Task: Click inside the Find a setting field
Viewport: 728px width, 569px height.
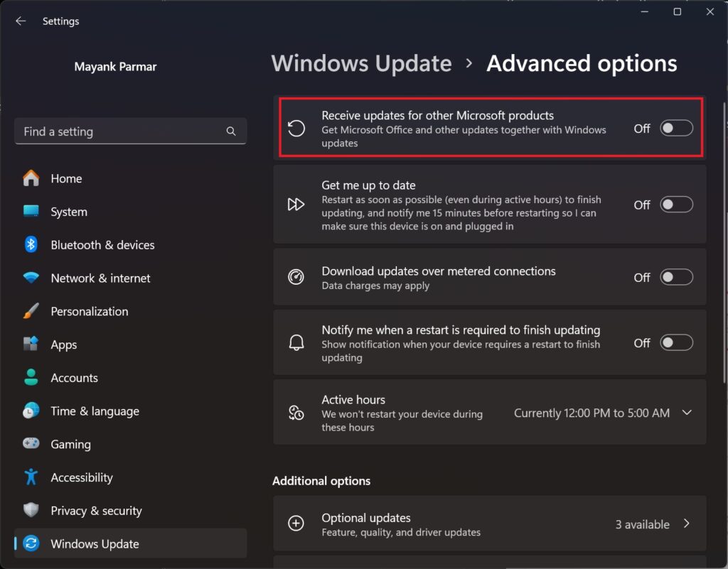Action: (114, 131)
